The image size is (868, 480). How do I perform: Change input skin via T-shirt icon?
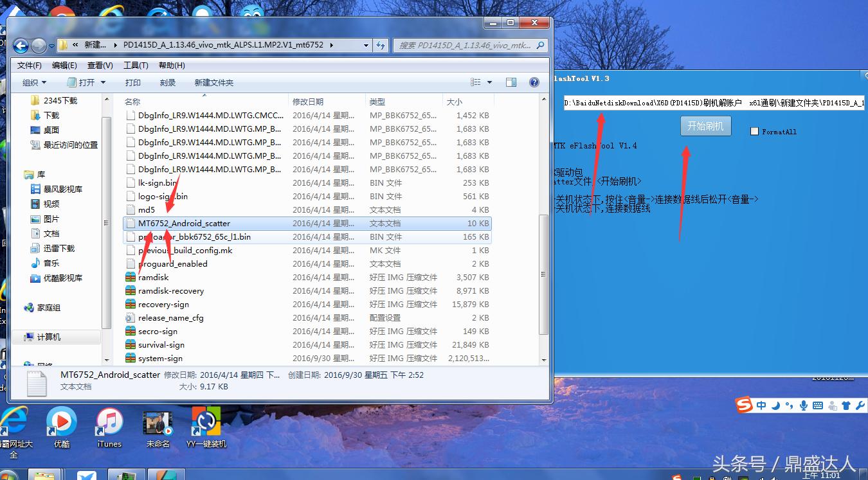click(846, 405)
